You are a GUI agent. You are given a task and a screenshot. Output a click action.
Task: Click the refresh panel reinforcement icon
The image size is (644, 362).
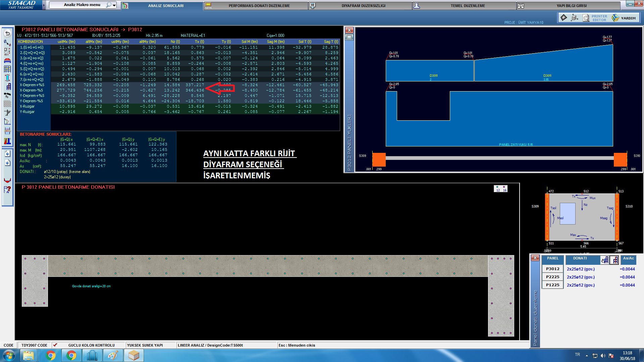point(604,260)
